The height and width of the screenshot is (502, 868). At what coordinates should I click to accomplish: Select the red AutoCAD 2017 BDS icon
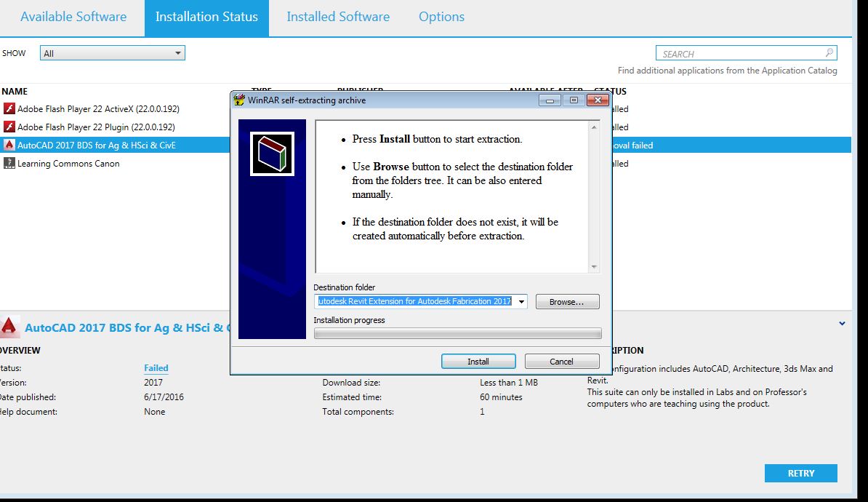pos(9,145)
